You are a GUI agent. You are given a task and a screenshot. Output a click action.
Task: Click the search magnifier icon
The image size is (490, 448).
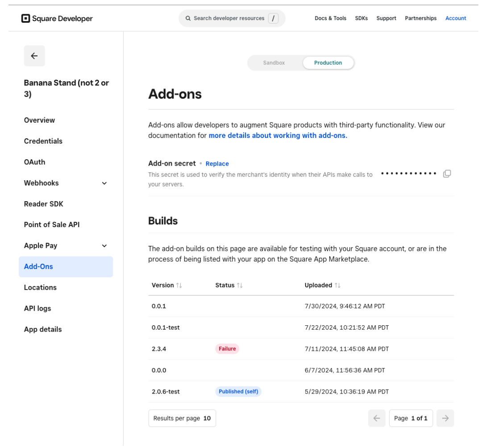[x=188, y=18]
